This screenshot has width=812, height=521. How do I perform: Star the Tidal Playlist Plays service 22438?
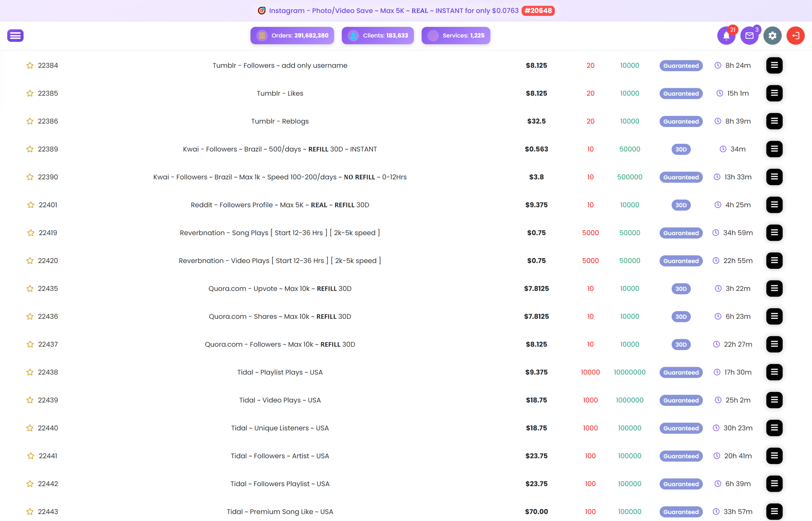pos(30,372)
